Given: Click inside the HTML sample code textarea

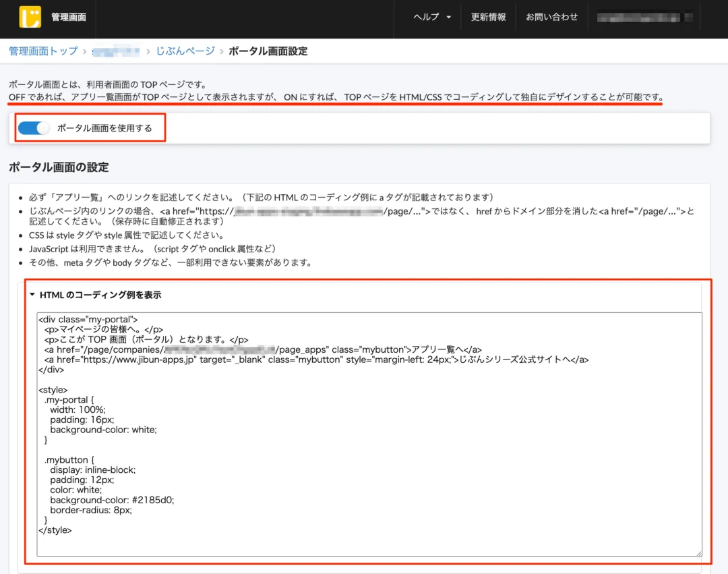Looking at the screenshot, I should pos(369,434).
